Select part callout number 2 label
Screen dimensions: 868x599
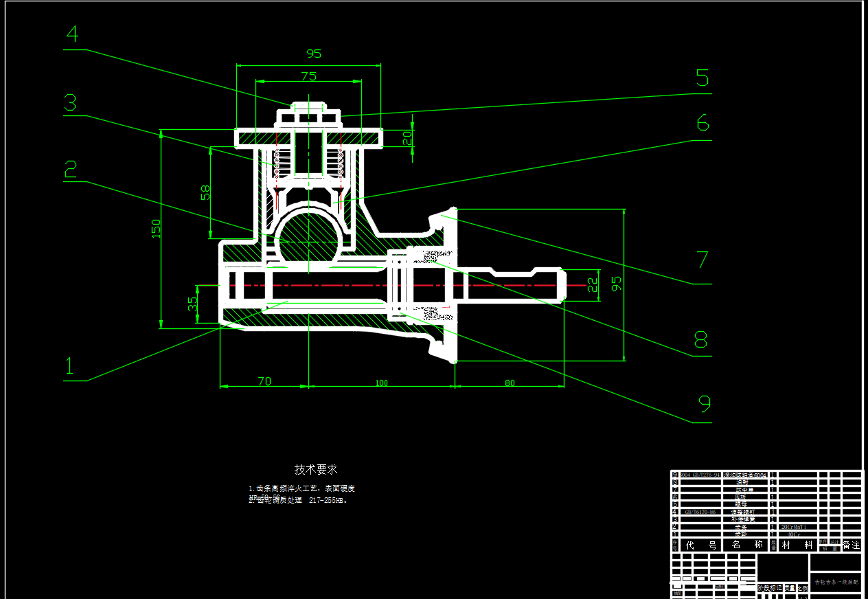pos(70,169)
